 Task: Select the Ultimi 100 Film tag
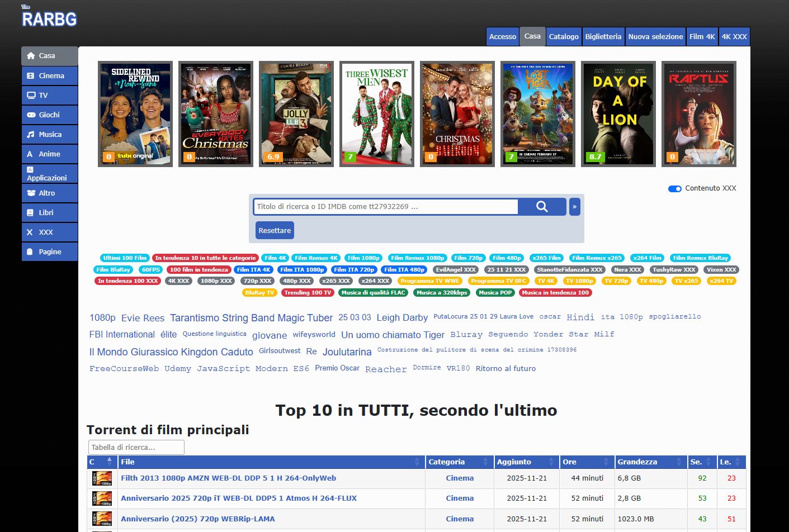[x=125, y=258]
